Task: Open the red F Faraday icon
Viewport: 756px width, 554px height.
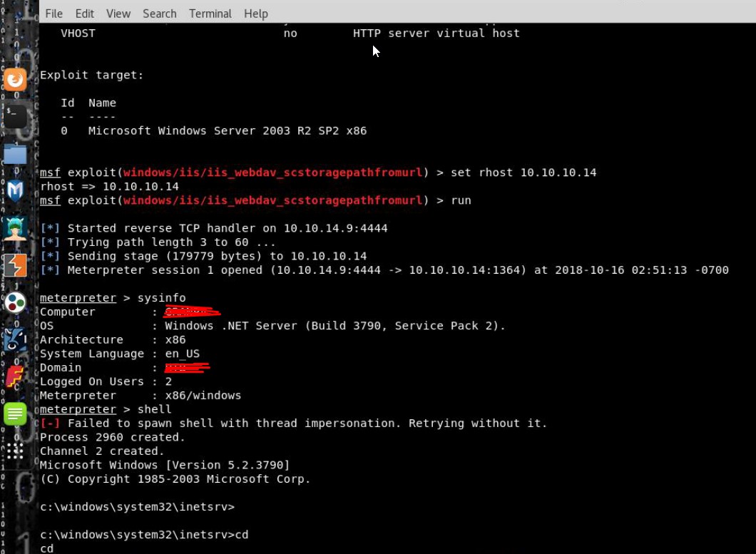Action: point(15,376)
